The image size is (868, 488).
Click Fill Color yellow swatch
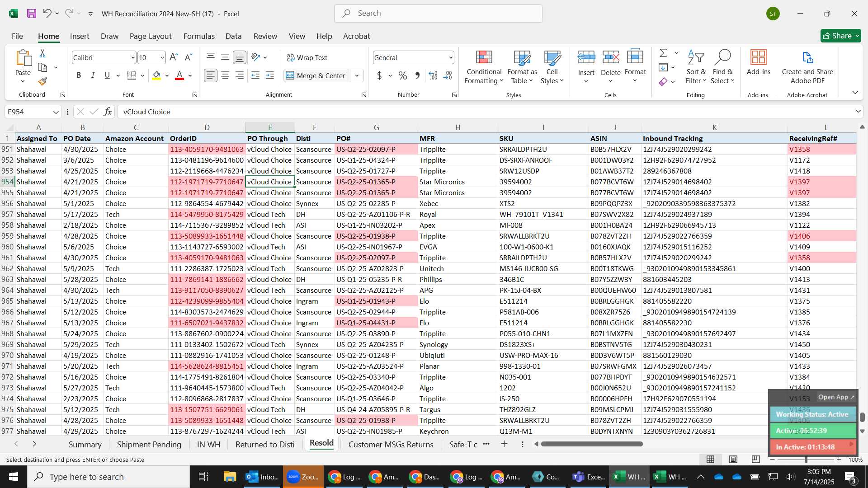(156, 75)
